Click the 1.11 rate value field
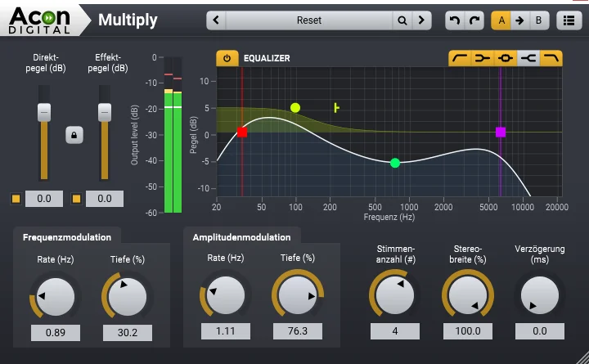Screen dimensions: 589x364 [226, 331]
